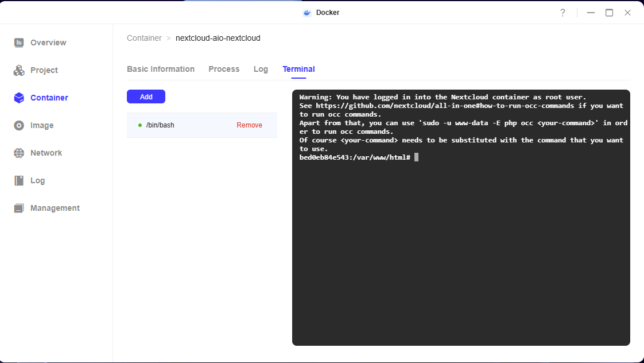Image resolution: width=644 pixels, height=363 pixels.
Task: Open the Log notebook icon in sidebar
Action: click(x=19, y=180)
